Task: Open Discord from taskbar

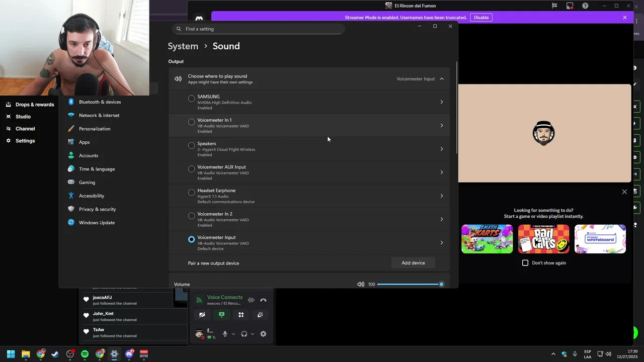Action: coord(129,354)
